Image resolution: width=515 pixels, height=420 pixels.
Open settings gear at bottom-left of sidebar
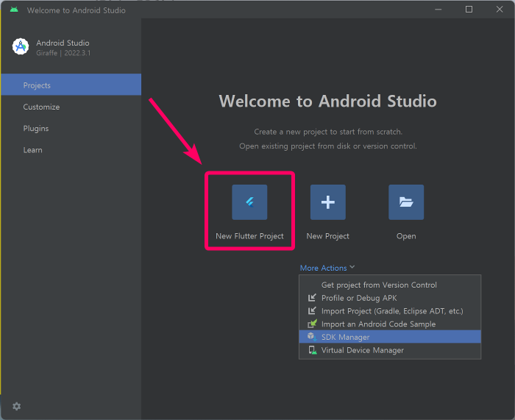16,406
